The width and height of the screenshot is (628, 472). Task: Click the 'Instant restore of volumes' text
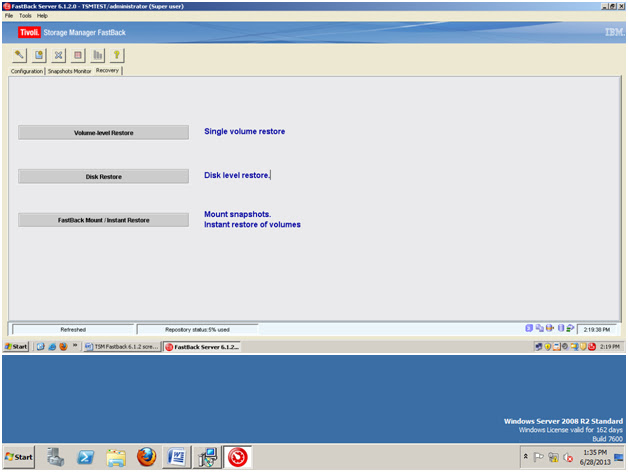pos(252,224)
